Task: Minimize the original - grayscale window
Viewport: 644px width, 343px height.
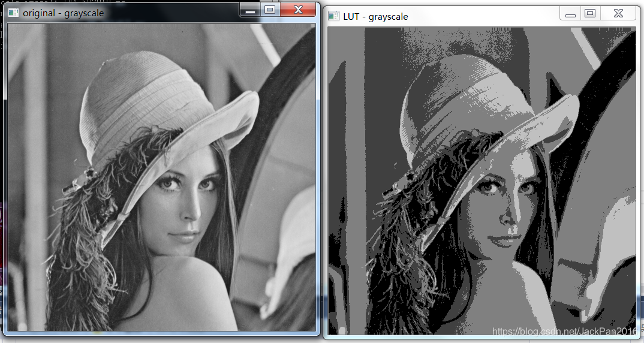Action: point(250,10)
